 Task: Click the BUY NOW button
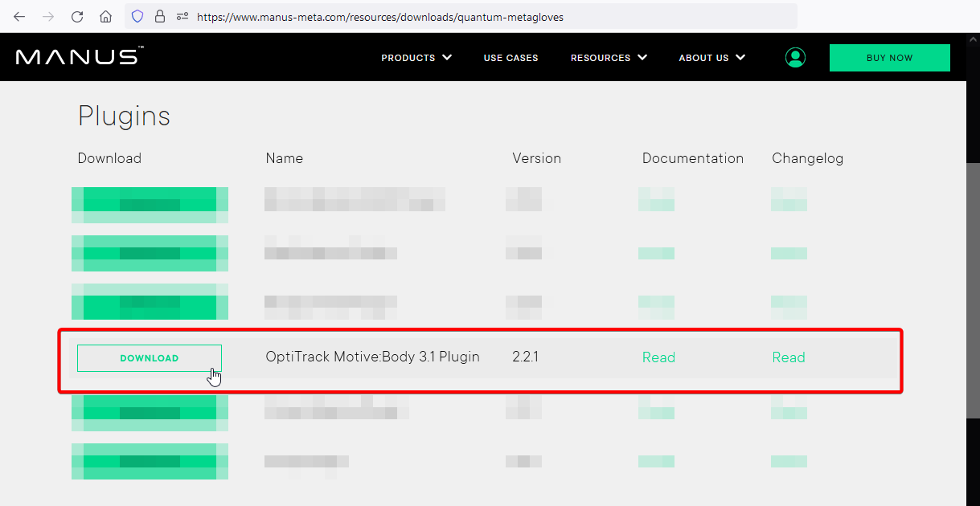click(x=889, y=57)
